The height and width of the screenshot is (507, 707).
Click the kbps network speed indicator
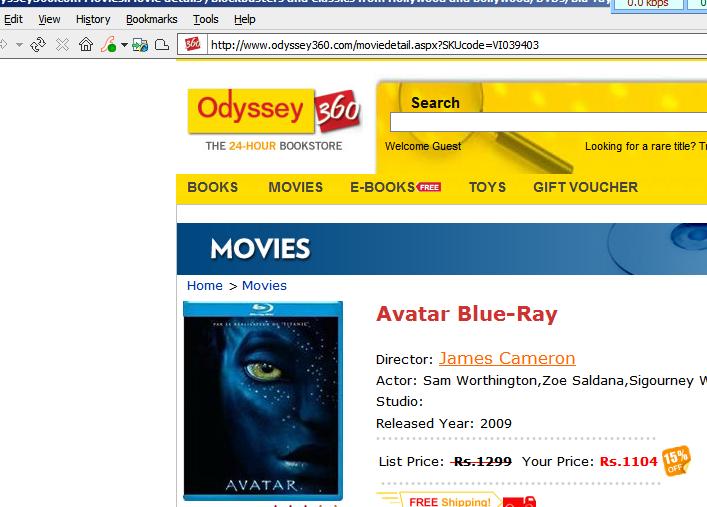pos(647,4)
